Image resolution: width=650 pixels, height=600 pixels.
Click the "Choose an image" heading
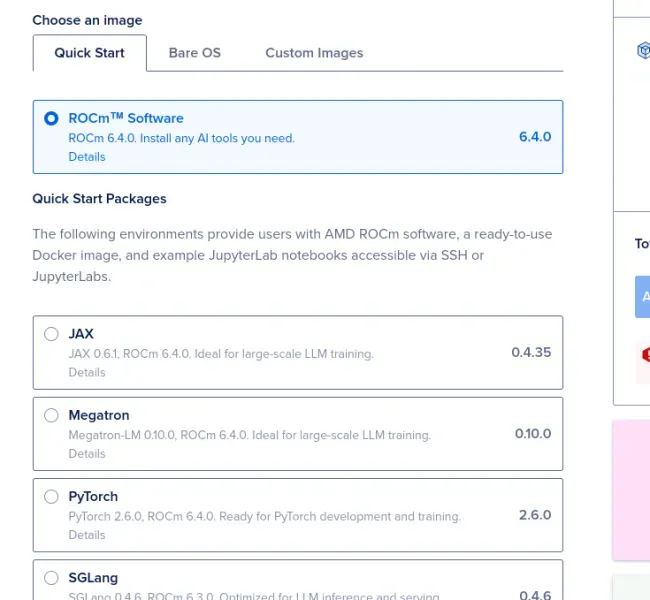pyautogui.click(x=87, y=20)
